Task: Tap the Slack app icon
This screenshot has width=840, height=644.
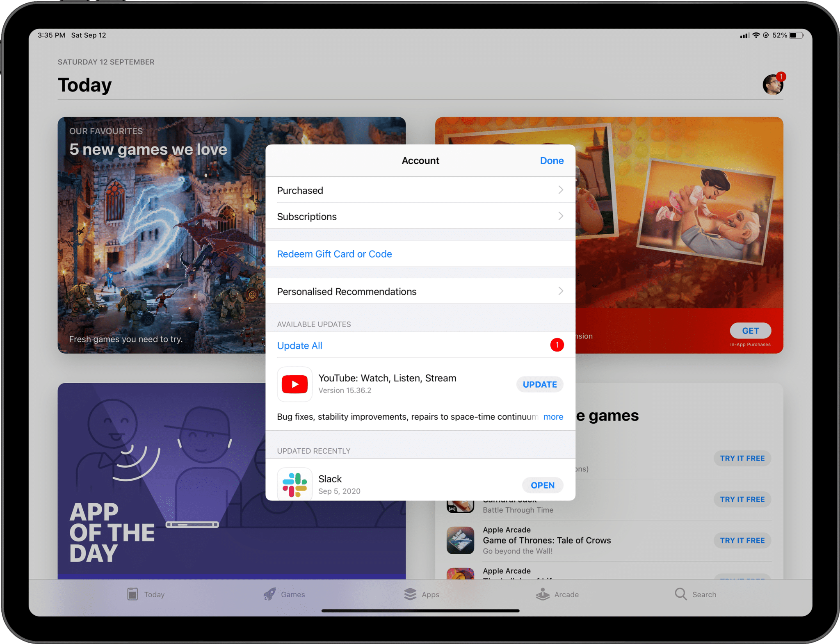Action: pos(294,484)
